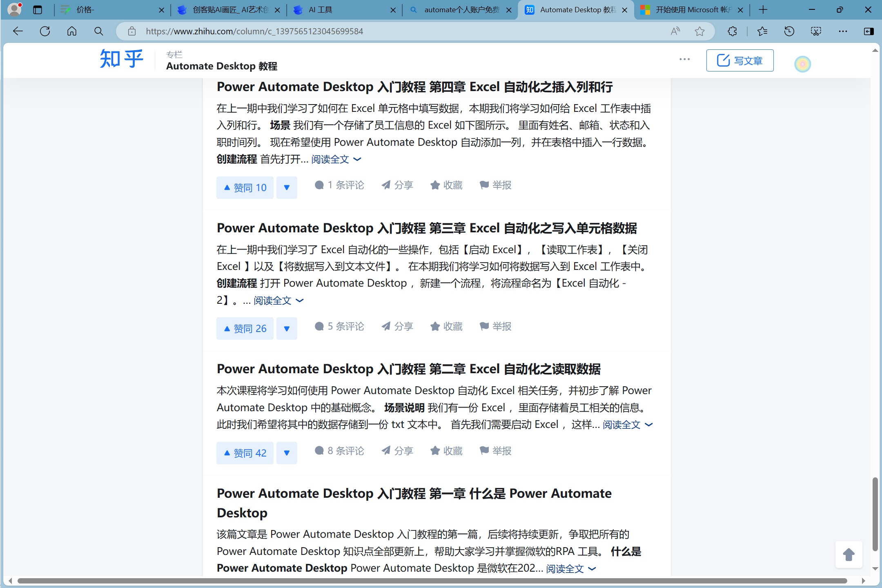The height and width of the screenshot is (588, 882).
Task: Click the browser back arrow
Action: pyautogui.click(x=18, y=31)
